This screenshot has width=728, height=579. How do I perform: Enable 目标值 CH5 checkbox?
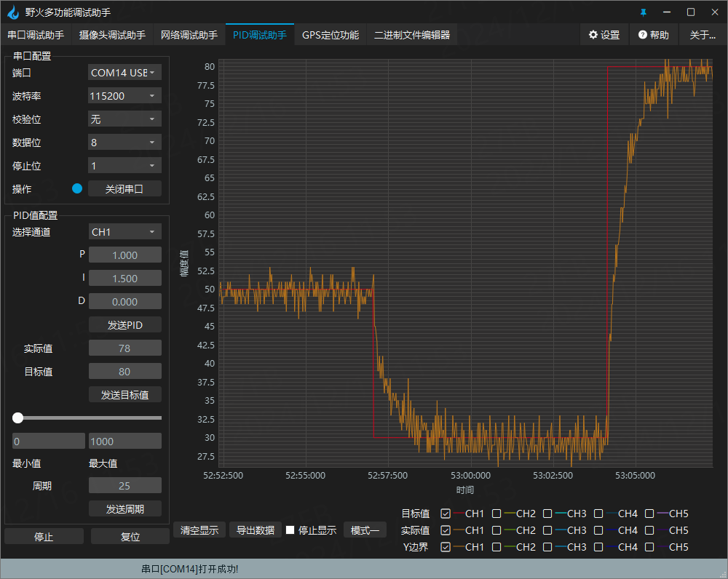click(649, 513)
